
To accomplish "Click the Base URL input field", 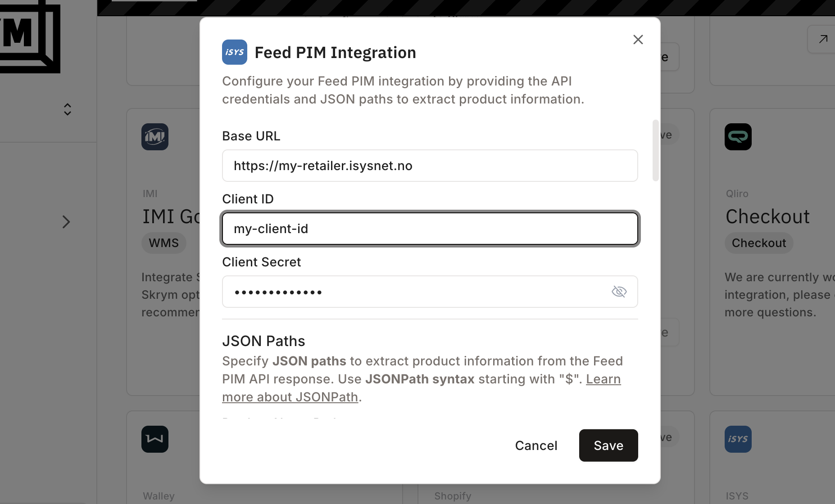I will (x=430, y=166).
